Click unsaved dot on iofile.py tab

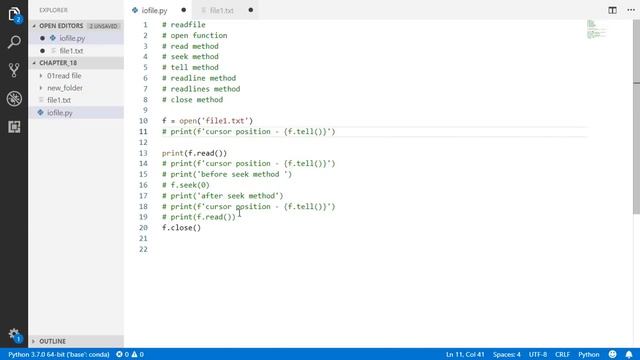click(x=184, y=10)
